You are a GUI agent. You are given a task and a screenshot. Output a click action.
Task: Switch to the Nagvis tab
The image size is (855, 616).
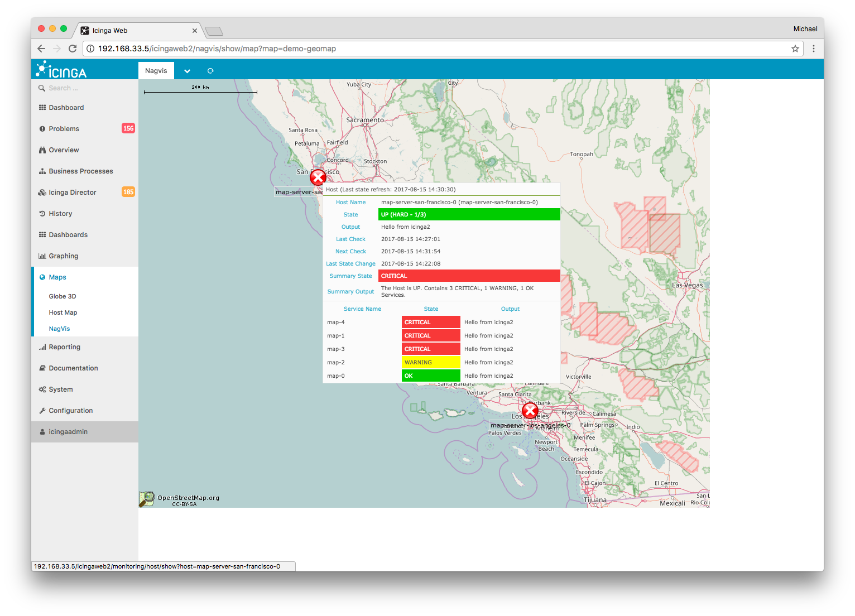click(x=156, y=71)
